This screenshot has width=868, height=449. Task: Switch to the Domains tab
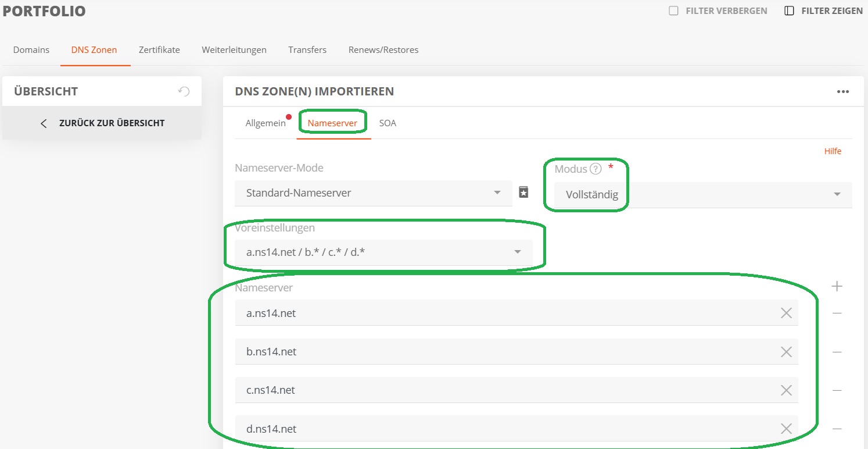click(x=31, y=50)
